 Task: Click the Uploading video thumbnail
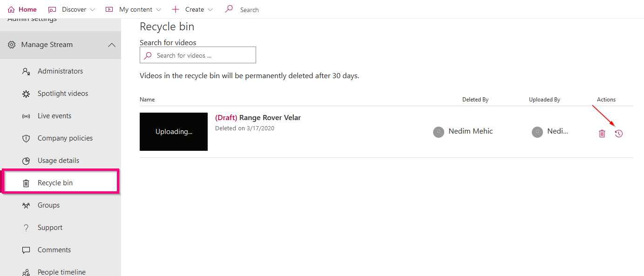coord(174,132)
